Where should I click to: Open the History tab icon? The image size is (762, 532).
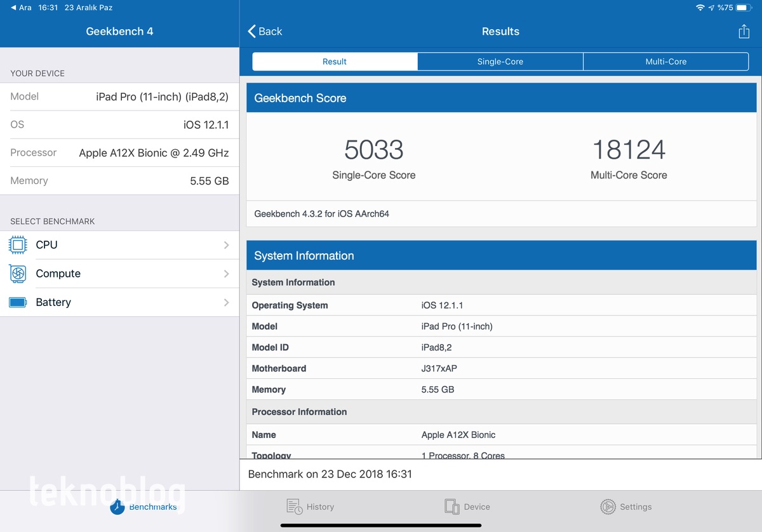(294, 507)
